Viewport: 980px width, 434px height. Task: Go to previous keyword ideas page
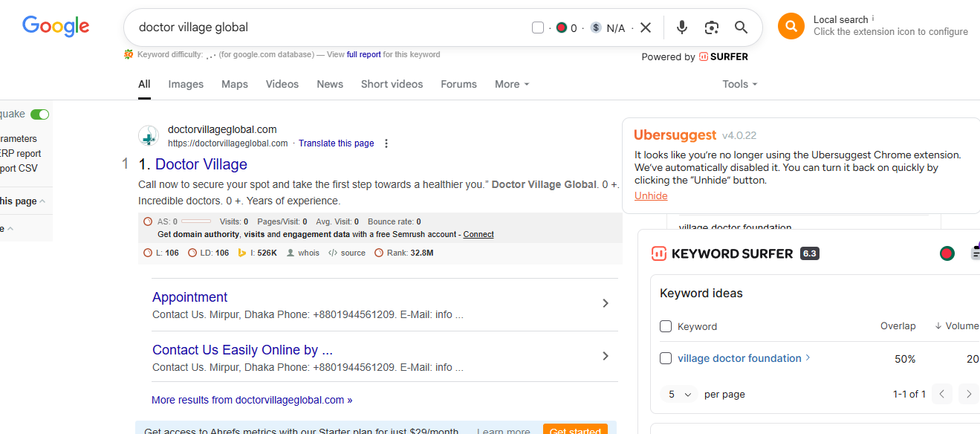click(941, 394)
